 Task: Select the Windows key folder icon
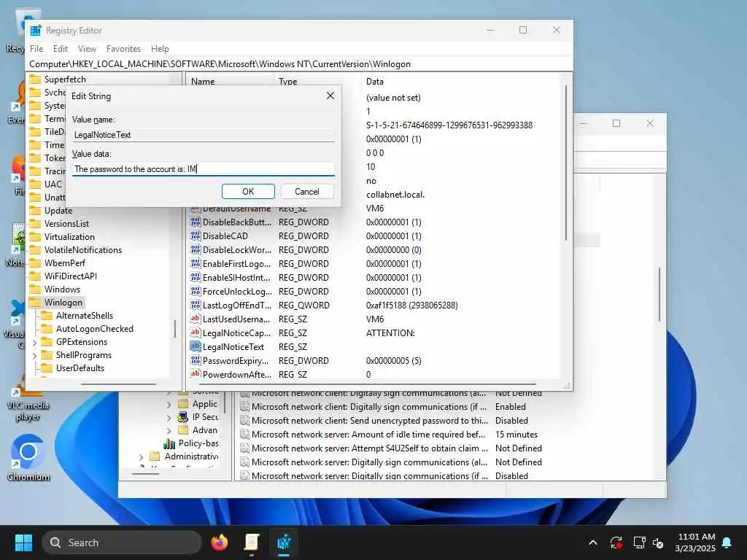point(35,289)
